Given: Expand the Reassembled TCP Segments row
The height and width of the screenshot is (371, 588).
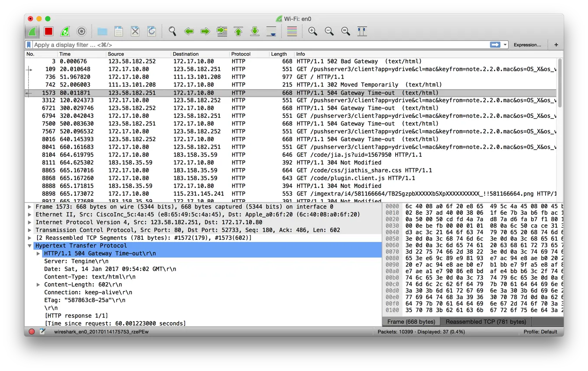Looking at the screenshot, I should [x=29, y=238].
